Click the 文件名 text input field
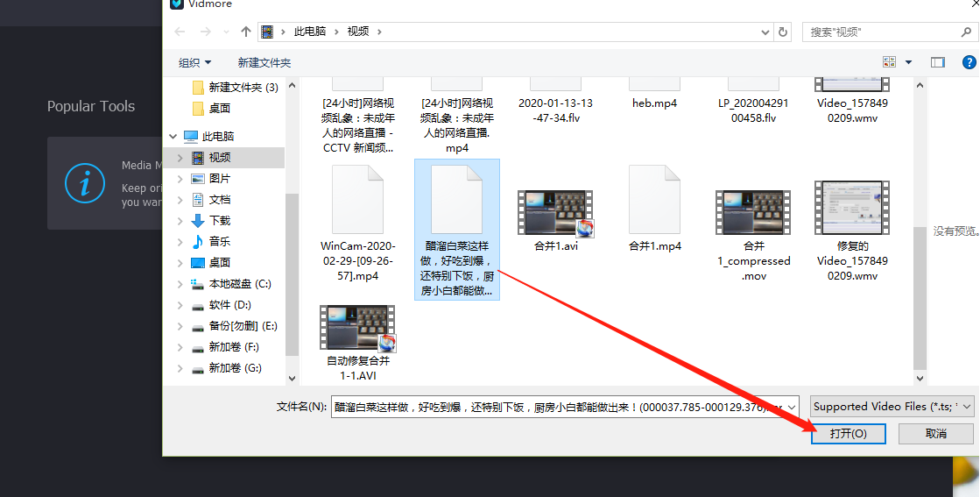 (558, 407)
